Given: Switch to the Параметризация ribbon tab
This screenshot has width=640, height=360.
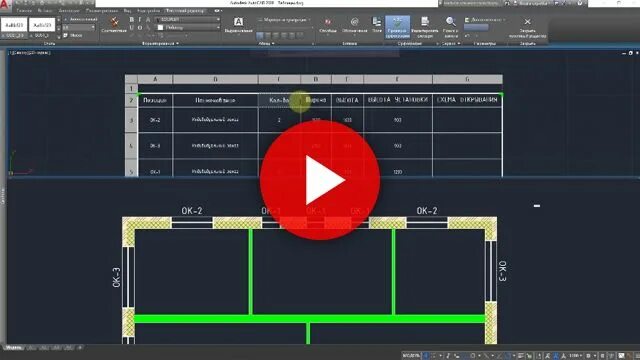Looking at the screenshot, I should click(102, 11).
